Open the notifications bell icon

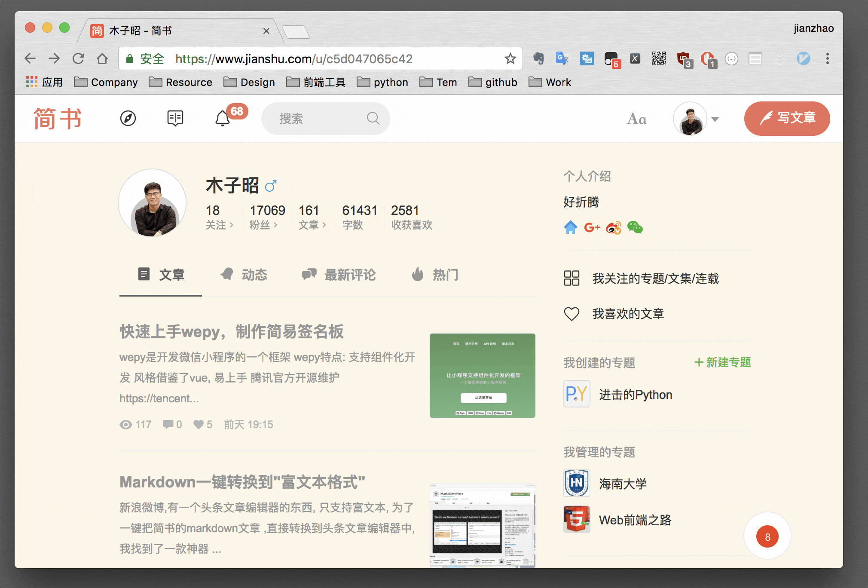point(223,118)
